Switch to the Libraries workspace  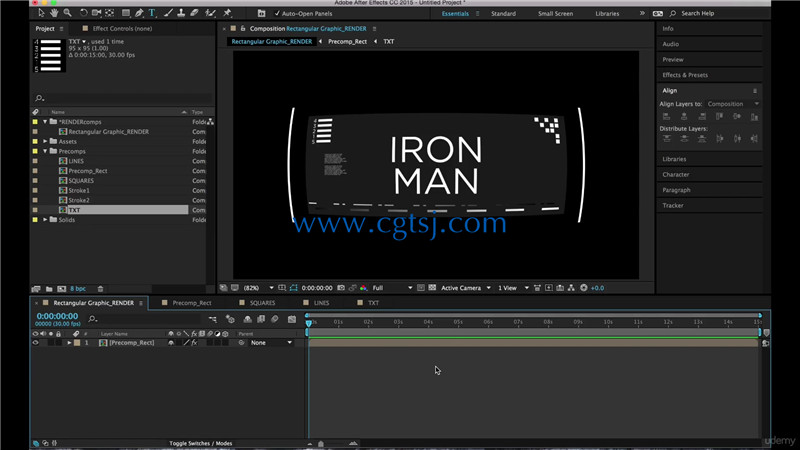click(607, 14)
